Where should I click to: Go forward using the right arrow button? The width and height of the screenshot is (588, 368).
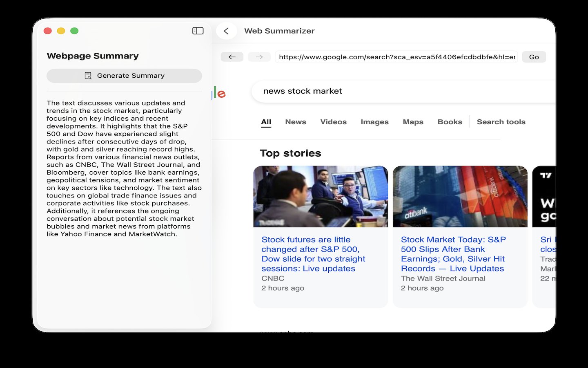tap(259, 57)
